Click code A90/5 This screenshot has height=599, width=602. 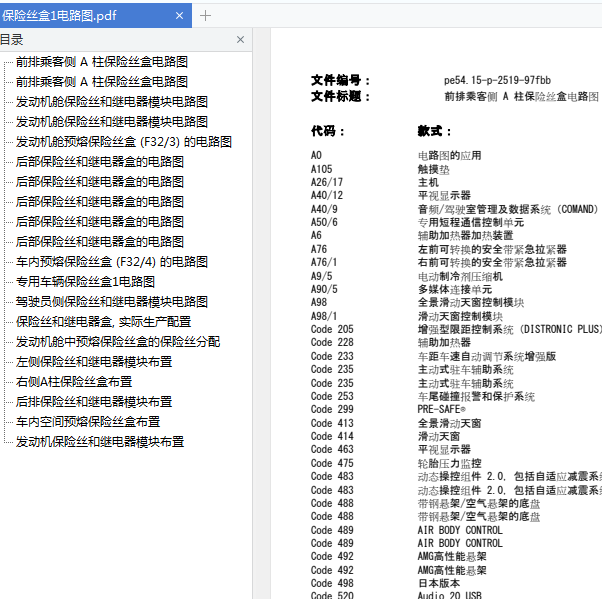pyautogui.click(x=324, y=289)
